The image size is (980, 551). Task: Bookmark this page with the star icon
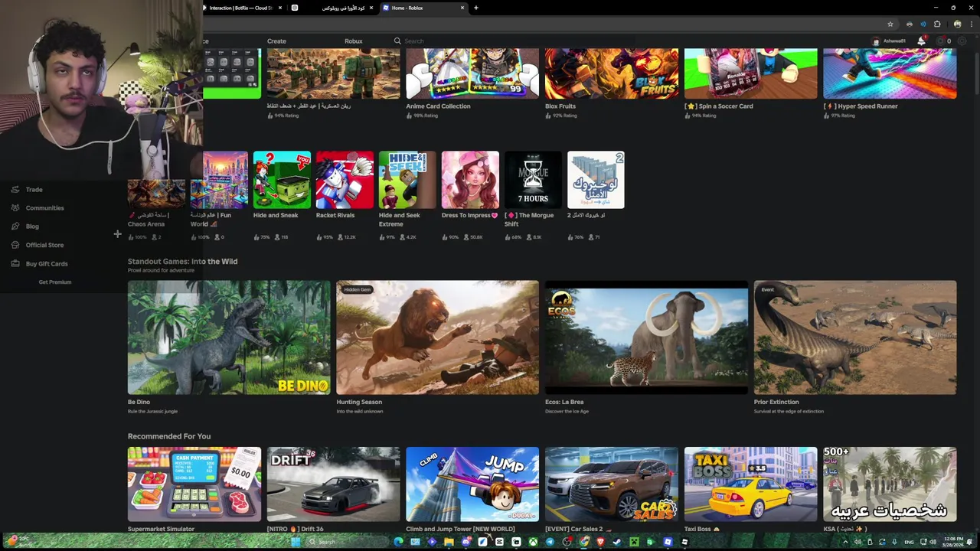(x=890, y=24)
